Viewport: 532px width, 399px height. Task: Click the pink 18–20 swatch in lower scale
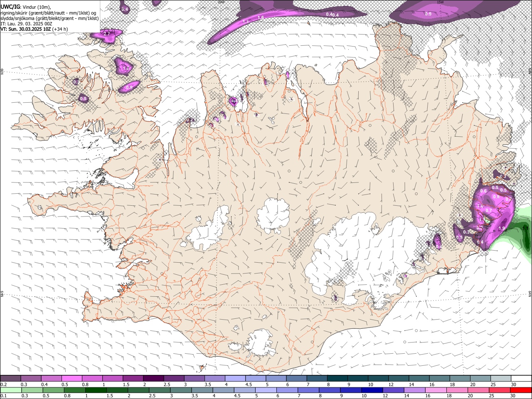(457, 390)
